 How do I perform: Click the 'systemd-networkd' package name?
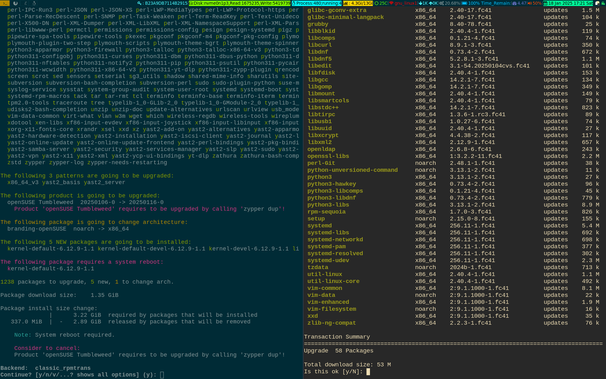pos(335,240)
